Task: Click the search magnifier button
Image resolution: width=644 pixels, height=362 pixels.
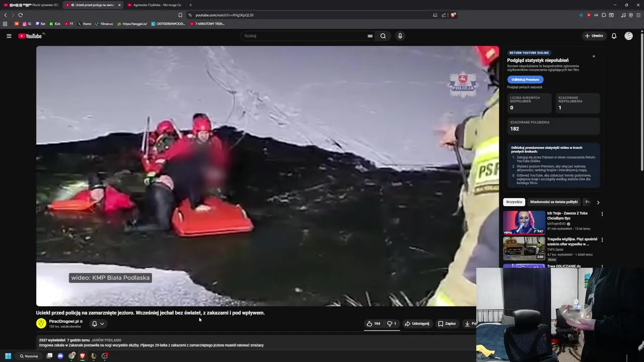Action: pos(383,36)
